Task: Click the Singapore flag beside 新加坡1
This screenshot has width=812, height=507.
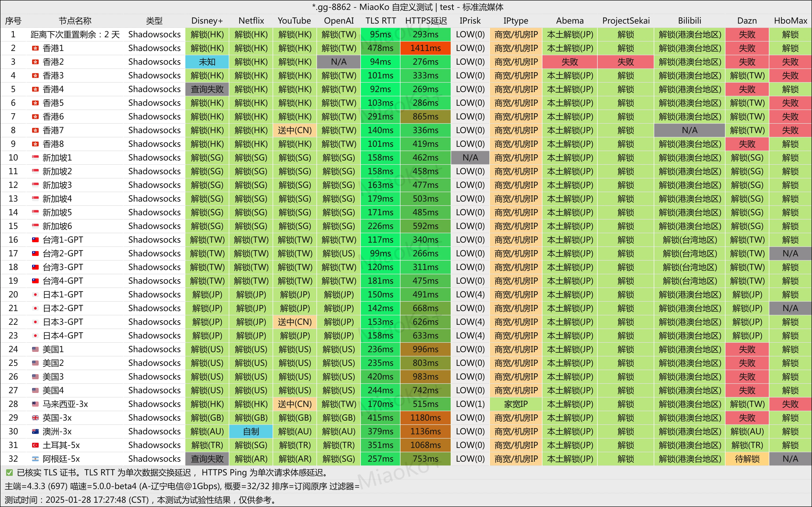Action: pos(35,158)
